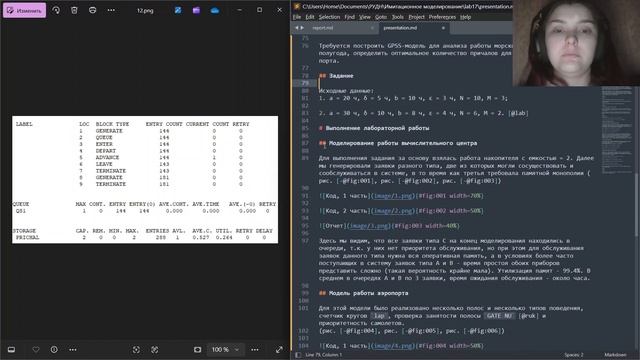Close the report.md tab
This screenshot has width=640, height=360.
pos(372,28)
